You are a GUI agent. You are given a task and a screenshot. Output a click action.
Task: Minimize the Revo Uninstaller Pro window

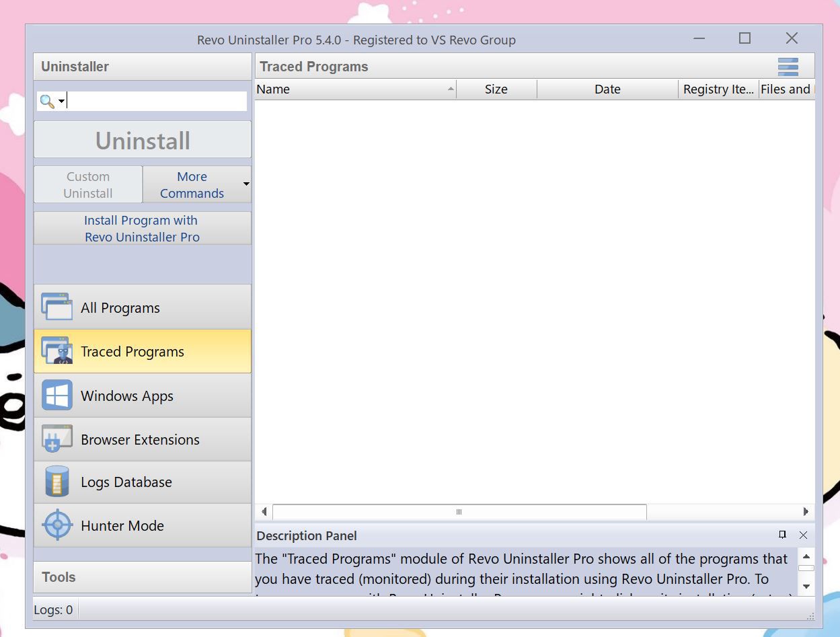(699, 38)
